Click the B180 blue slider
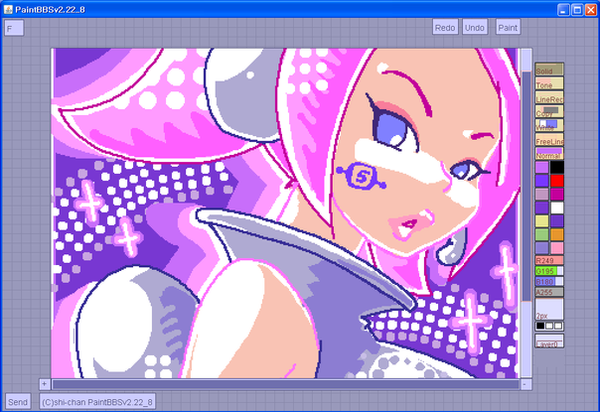Viewport: 600px width, 412px height. click(549, 282)
